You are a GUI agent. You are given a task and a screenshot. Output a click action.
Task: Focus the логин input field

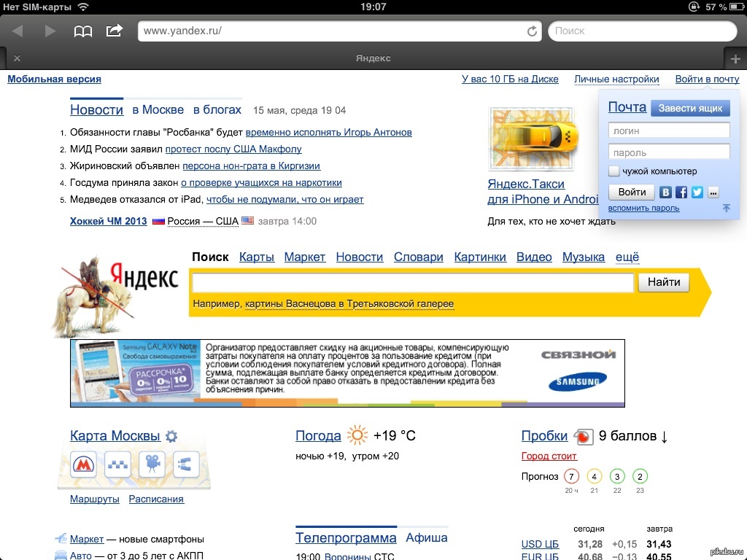click(669, 130)
